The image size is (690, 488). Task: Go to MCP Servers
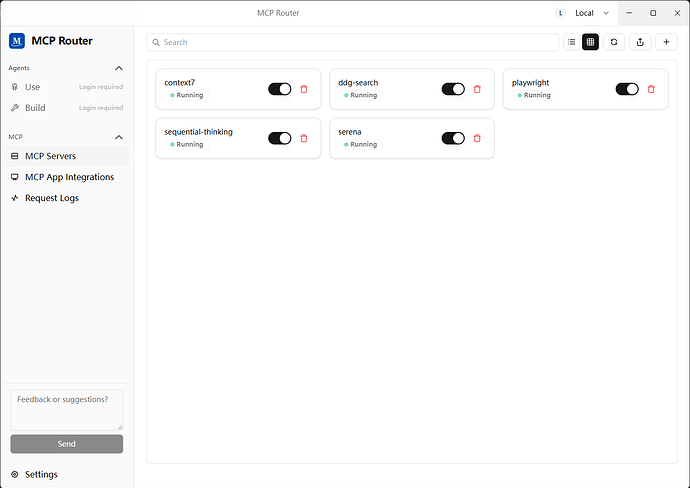tap(67, 156)
